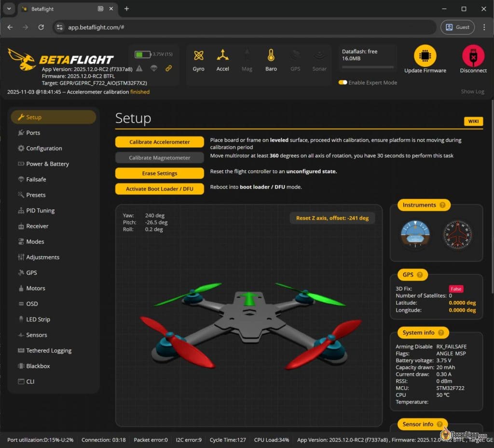494x448 pixels.
Task: Open the WIKI button
Action: coord(473,121)
